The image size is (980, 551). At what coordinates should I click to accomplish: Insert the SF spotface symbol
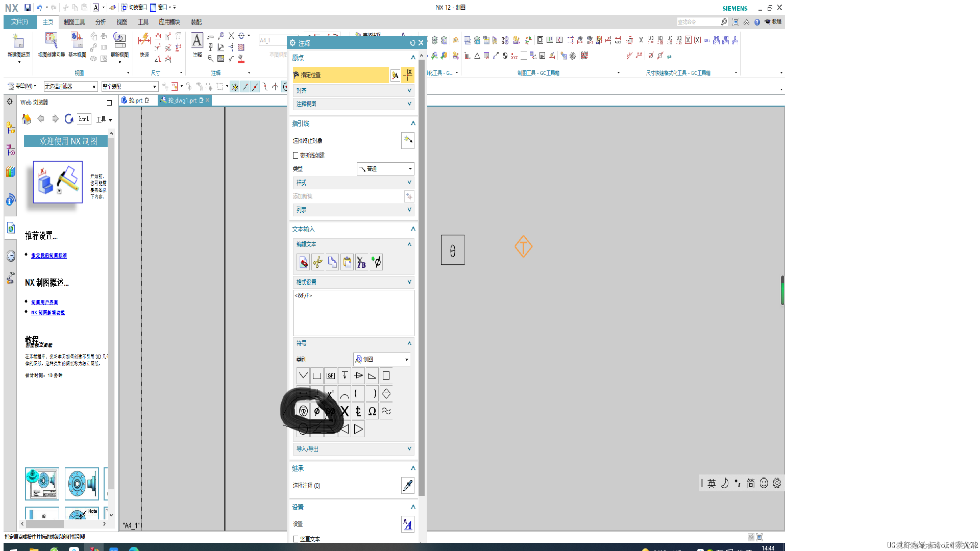point(331,375)
